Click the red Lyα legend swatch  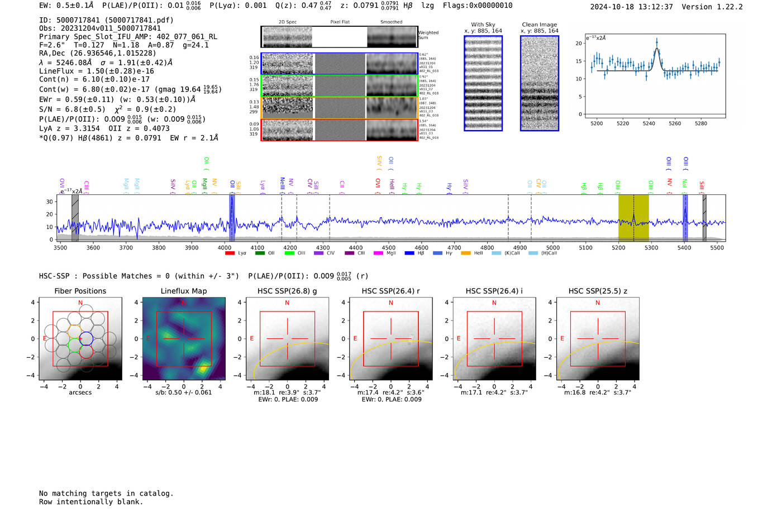point(230,253)
